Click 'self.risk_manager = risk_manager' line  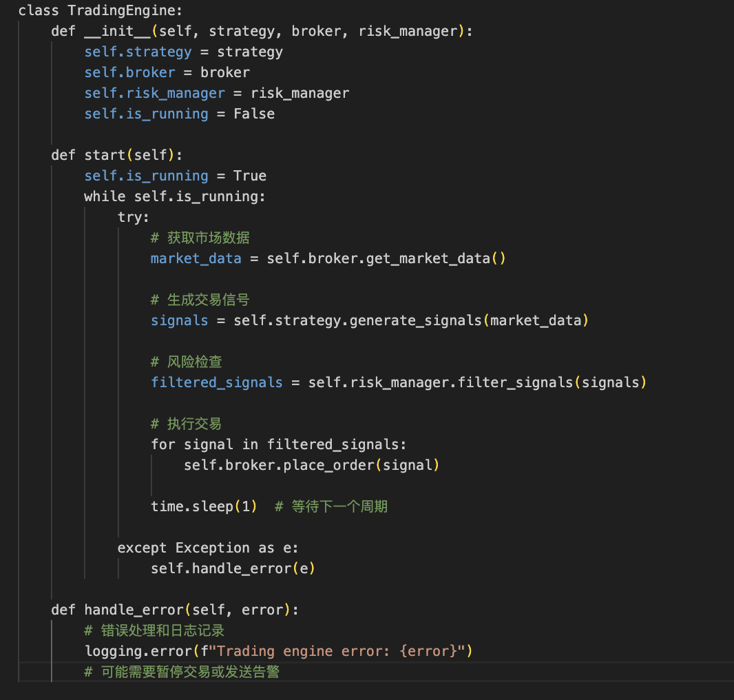[217, 93]
